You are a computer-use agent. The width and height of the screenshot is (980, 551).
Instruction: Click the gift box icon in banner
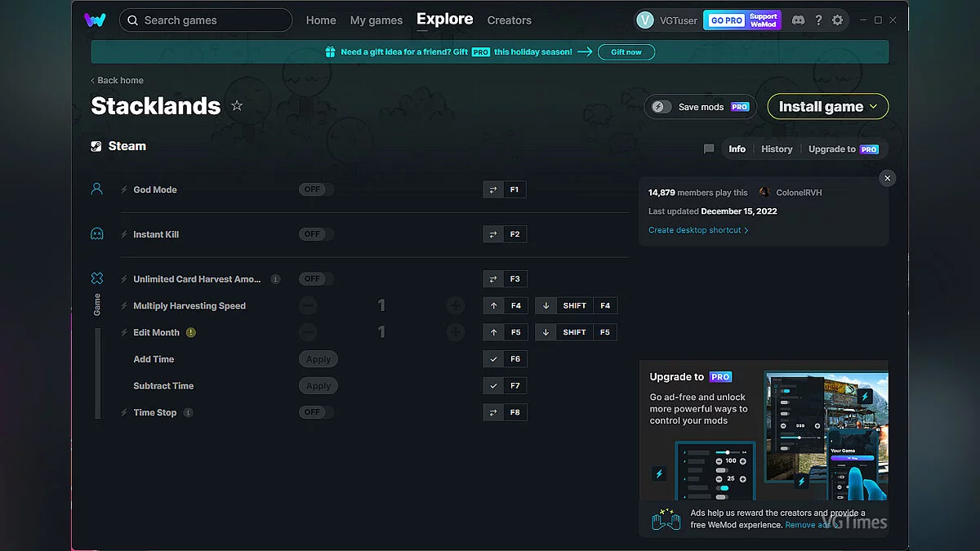(x=330, y=51)
